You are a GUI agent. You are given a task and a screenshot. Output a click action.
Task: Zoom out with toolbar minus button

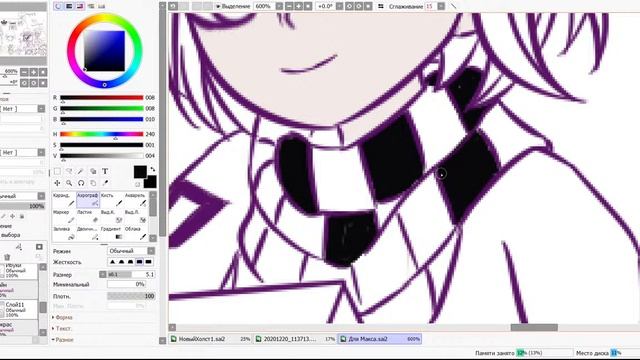(289, 6)
